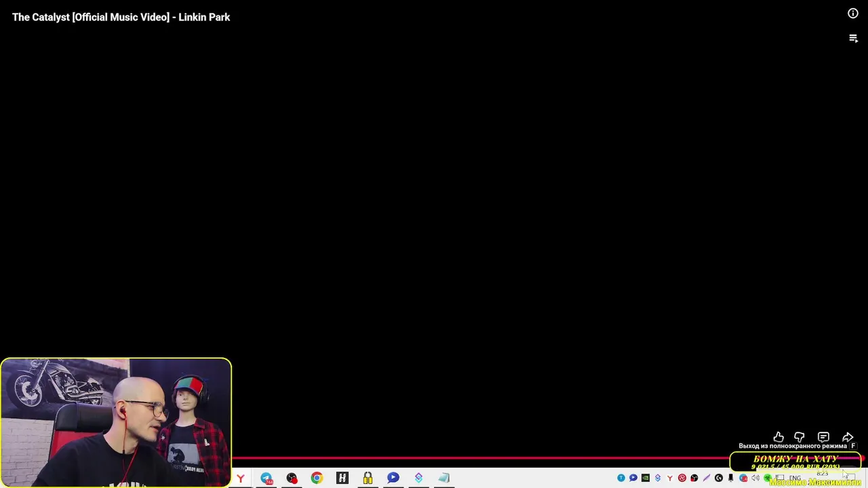Open the teal notepad taskbar app

click(x=444, y=479)
